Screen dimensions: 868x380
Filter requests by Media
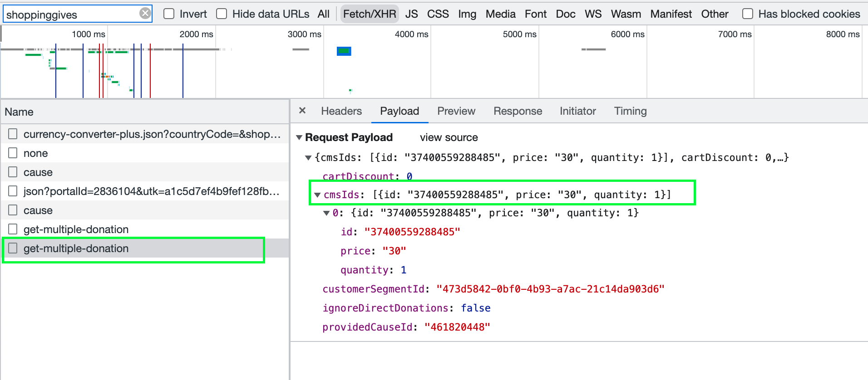pyautogui.click(x=500, y=14)
